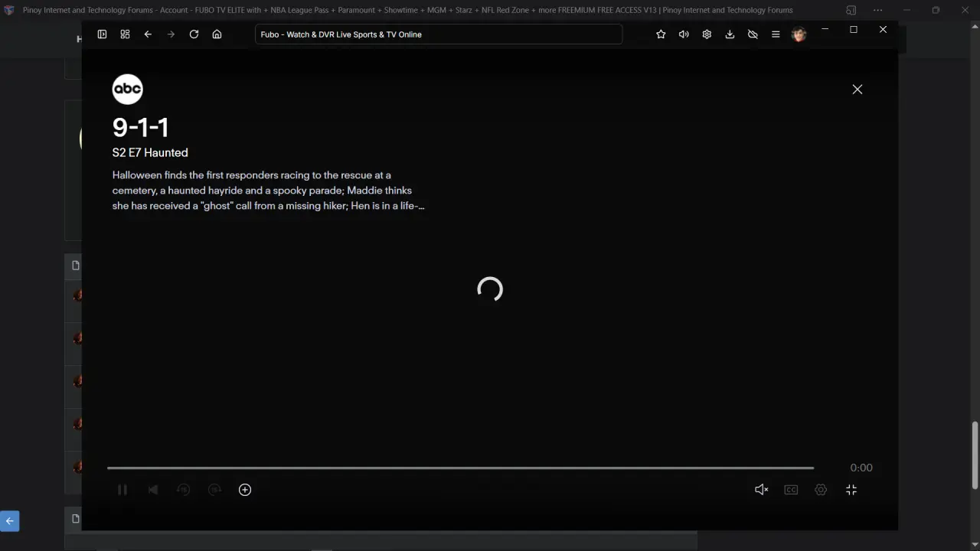This screenshot has width=980, height=551.
Task: Open the browser toolbar settings gear
Action: coord(707,34)
